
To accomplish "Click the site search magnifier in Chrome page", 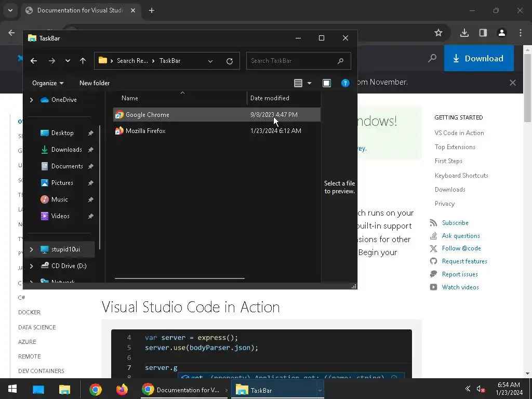I will point(432,58).
